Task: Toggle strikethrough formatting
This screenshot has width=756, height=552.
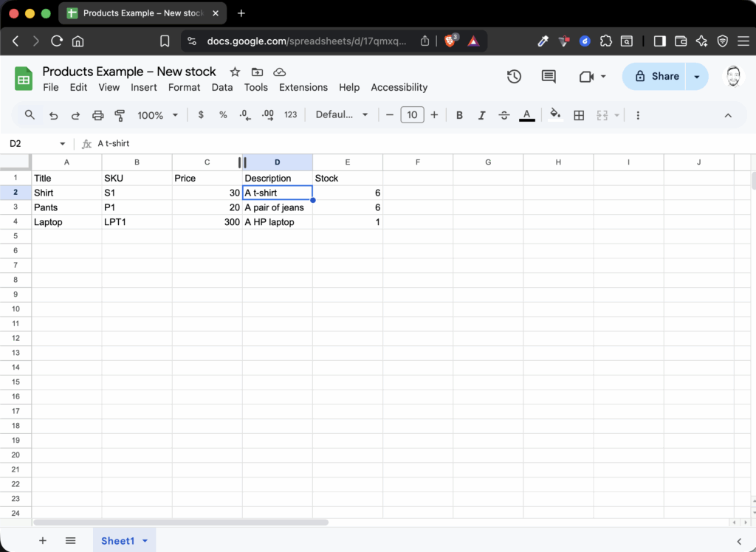Action: pos(504,115)
